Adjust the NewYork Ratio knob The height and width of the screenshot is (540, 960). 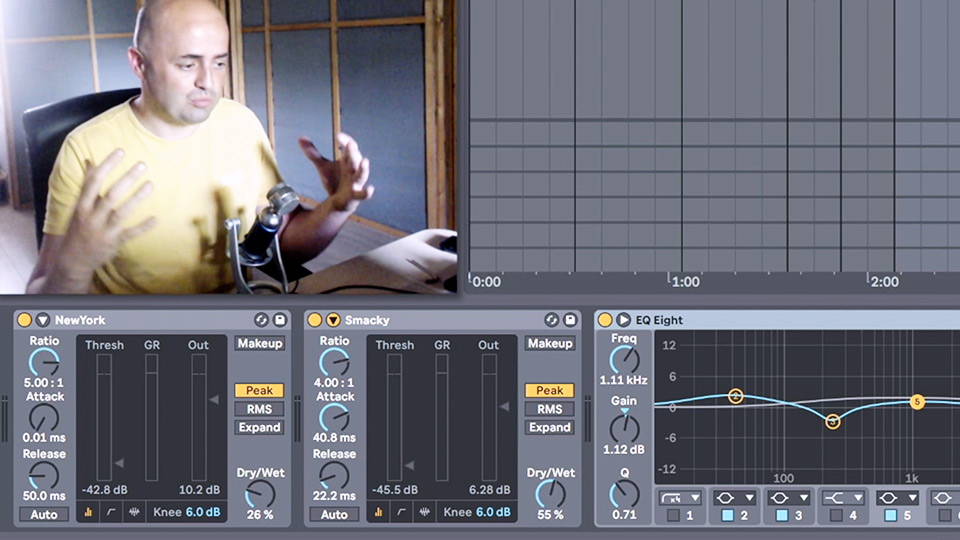(44, 362)
